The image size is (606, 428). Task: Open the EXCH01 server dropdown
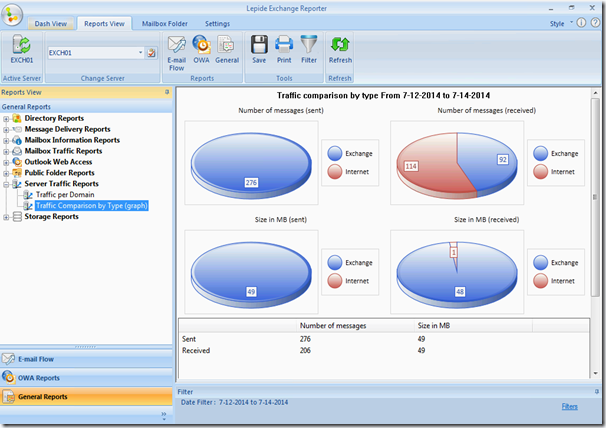(x=140, y=53)
